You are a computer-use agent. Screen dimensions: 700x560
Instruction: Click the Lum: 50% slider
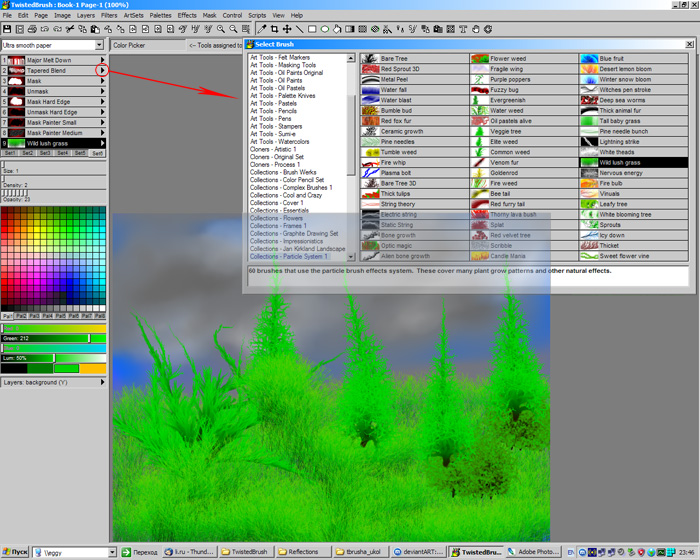point(54,358)
